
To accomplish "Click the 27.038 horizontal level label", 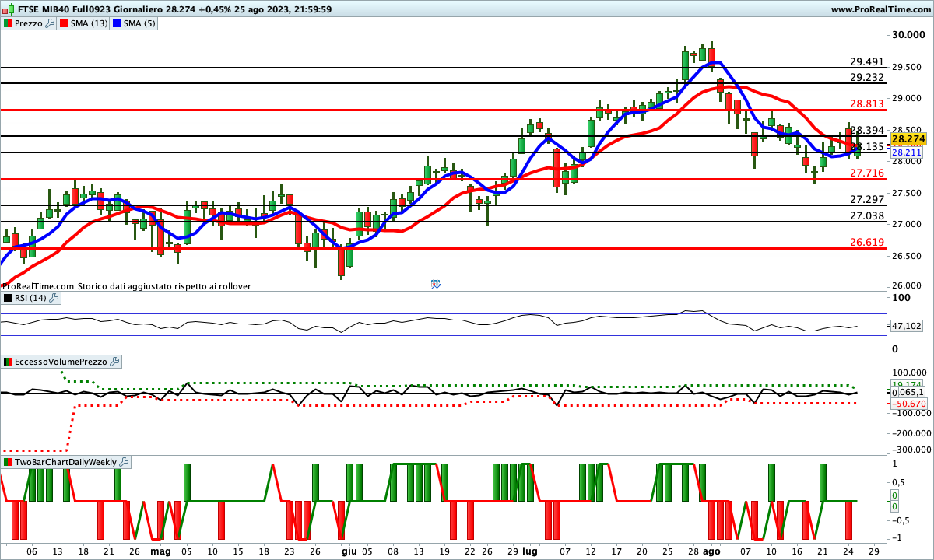I will [866, 215].
